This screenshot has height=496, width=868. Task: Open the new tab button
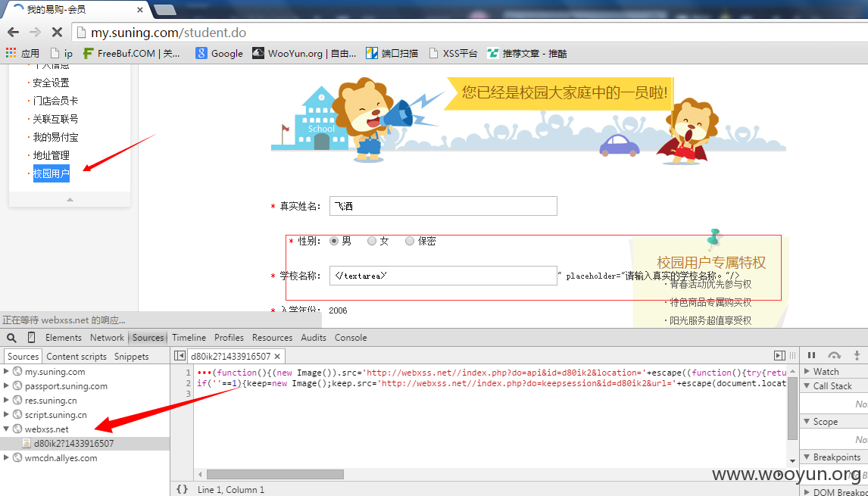[x=164, y=9]
